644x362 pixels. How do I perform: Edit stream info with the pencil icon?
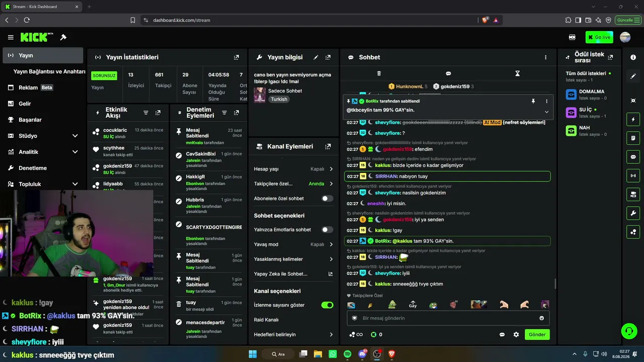coord(316,57)
